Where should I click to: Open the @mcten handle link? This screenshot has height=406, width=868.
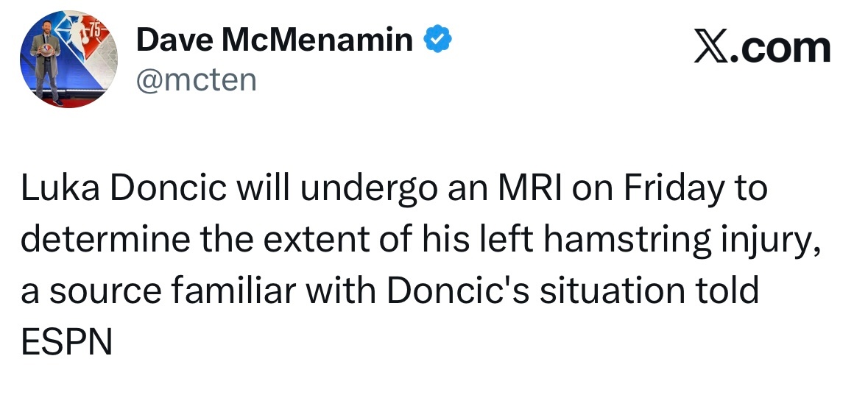click(197, 80)
